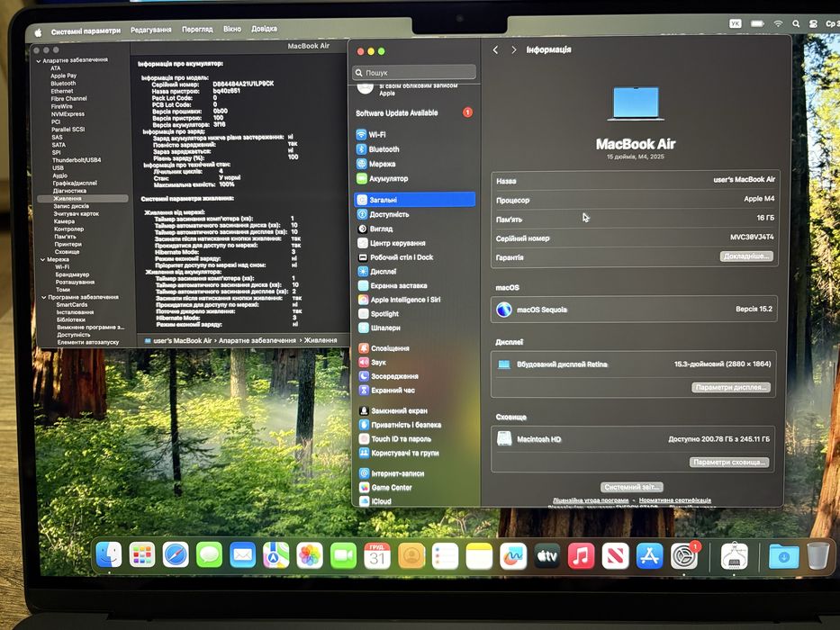Viewport: 840px width, 630px height.
Task: Select Брандмауер in System Information tree
Action: [x=72, y=274]
